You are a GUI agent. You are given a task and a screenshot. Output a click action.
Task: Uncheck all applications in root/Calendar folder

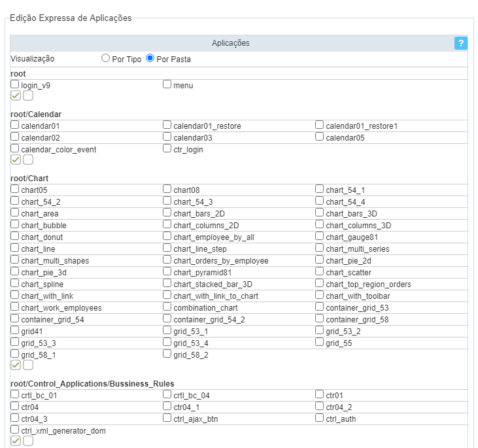coord(28,160)
